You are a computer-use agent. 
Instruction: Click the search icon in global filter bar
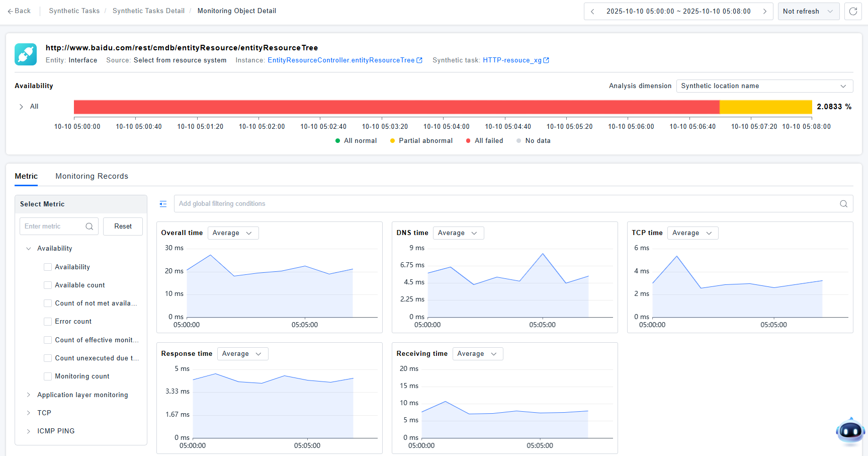click(x=843, y=204)
